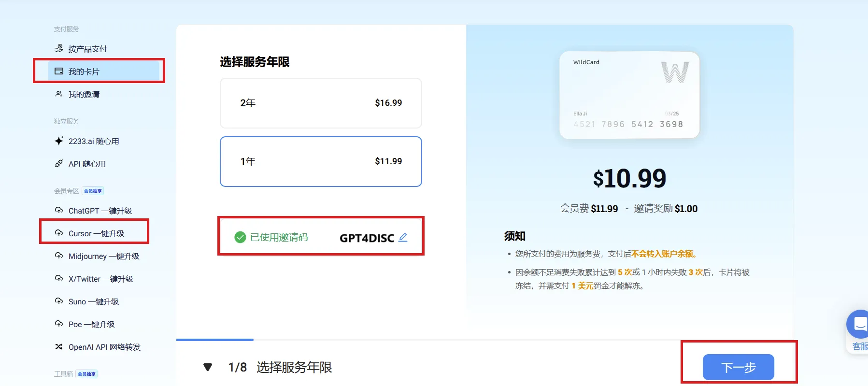This screenshot has width=868, height=386.
Task: Click the card icon beside 我的卡片
Action: pos(59,71)
